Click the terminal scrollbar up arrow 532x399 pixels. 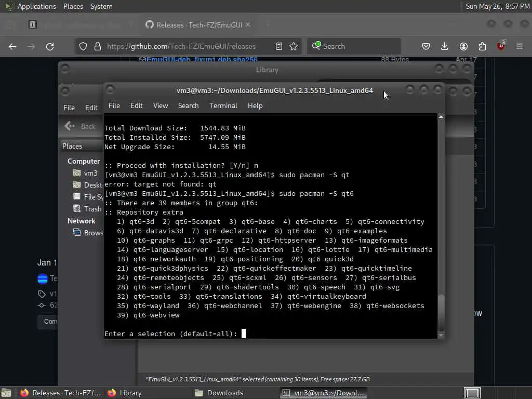click(x=441, y=117)
